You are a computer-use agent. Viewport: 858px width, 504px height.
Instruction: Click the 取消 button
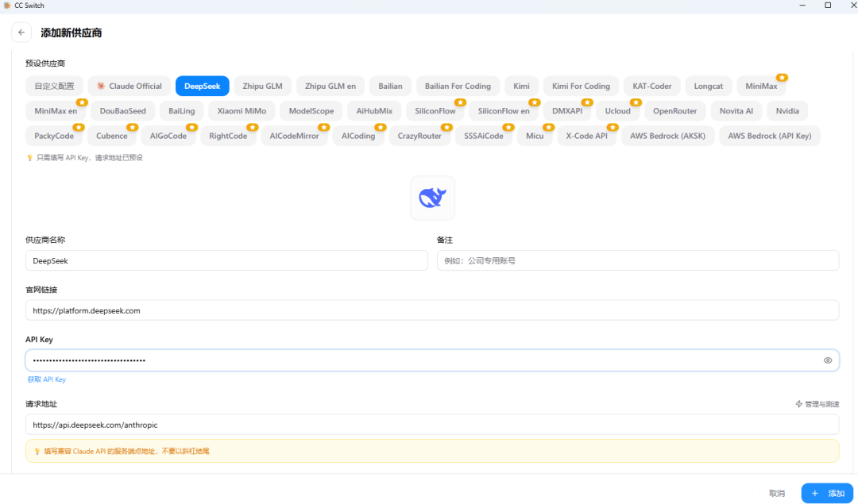[x=776, y=493]
